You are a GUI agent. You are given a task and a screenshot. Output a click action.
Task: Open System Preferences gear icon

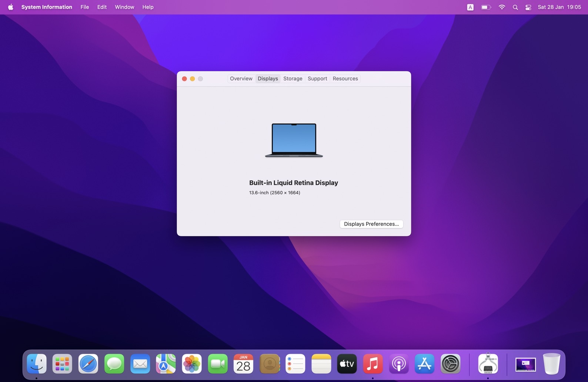coord(450,364)
